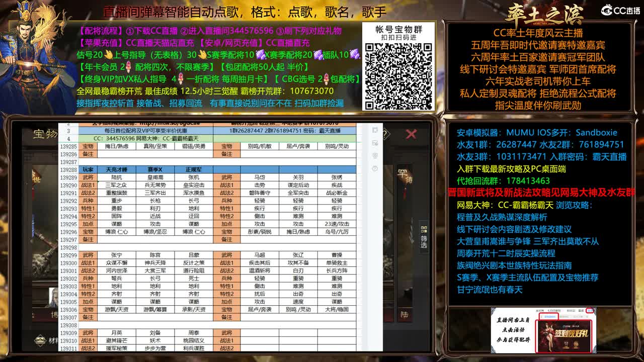Select the cell 大将/稳固

click(x=337, y=310)
